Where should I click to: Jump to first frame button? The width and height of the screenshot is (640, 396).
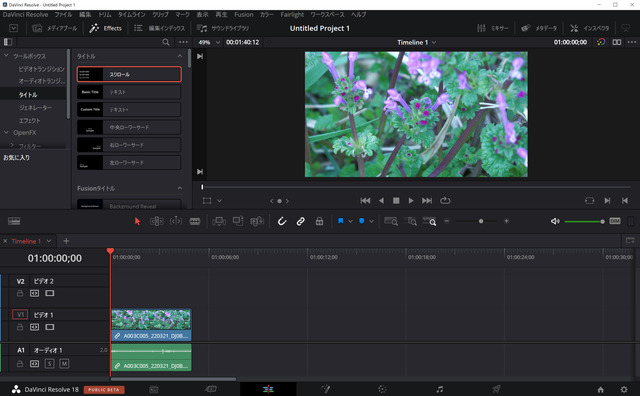365,200
